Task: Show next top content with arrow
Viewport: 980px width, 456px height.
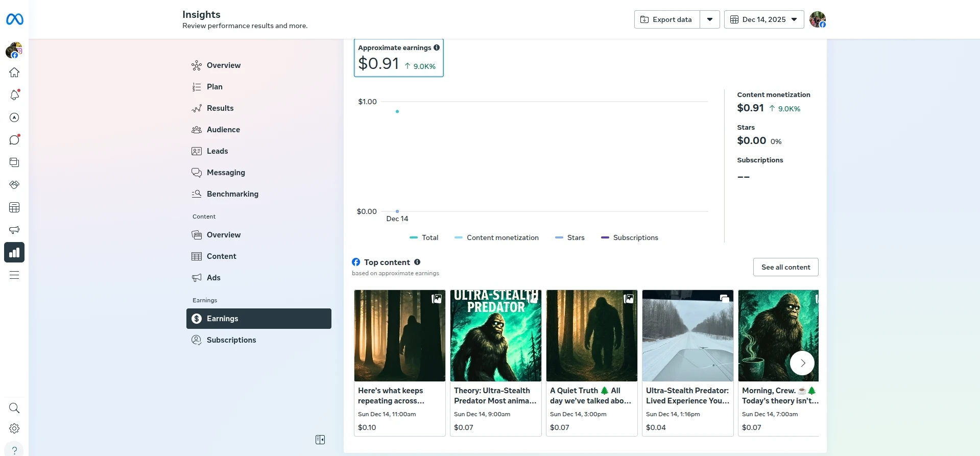Action: click(x=802, y=363)
